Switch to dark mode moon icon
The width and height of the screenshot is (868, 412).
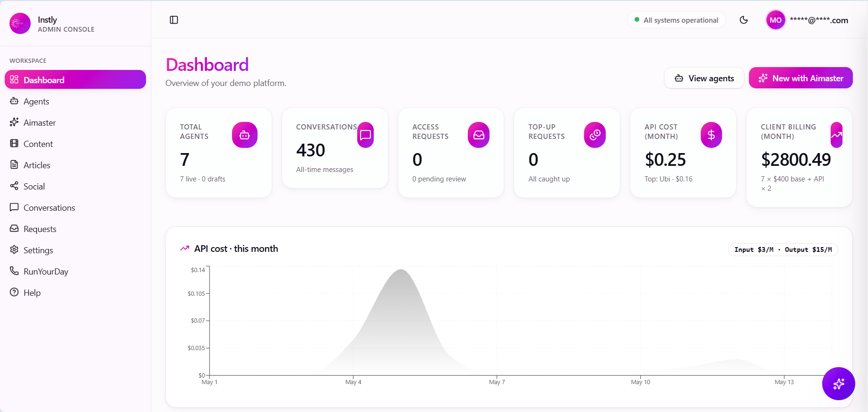[744, 20]
